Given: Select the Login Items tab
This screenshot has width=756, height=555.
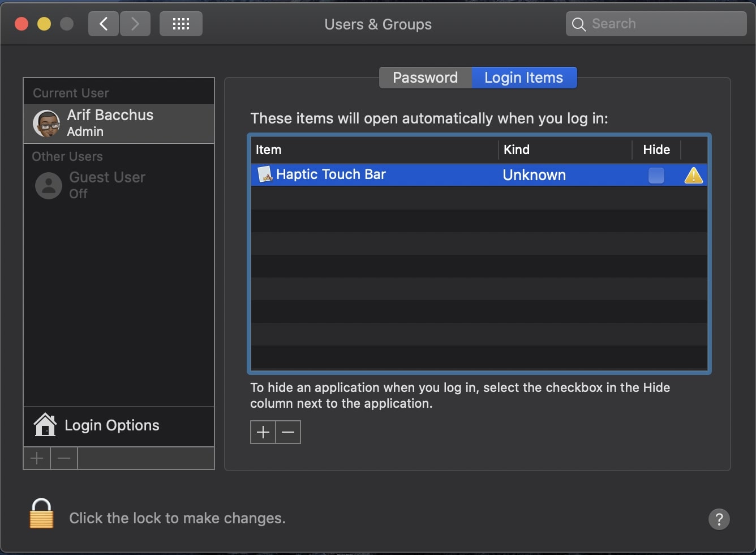Looking at the screenshot, I should tap(524, 78).
